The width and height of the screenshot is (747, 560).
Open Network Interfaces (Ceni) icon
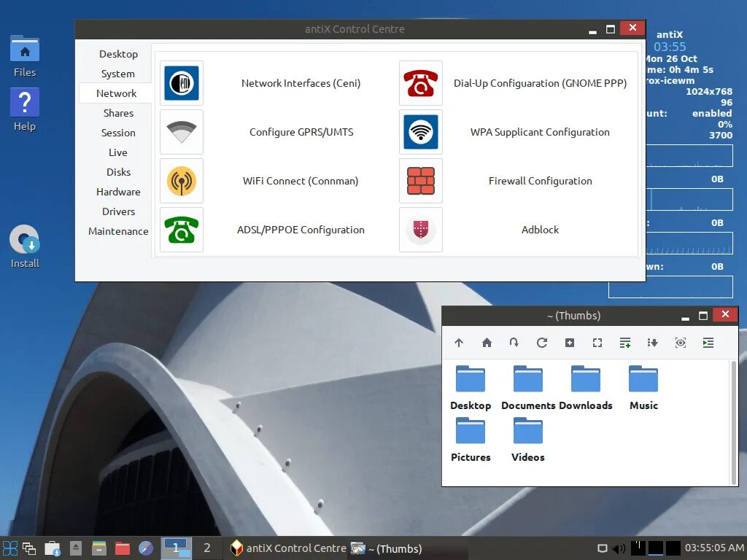[x=182, y=83]
